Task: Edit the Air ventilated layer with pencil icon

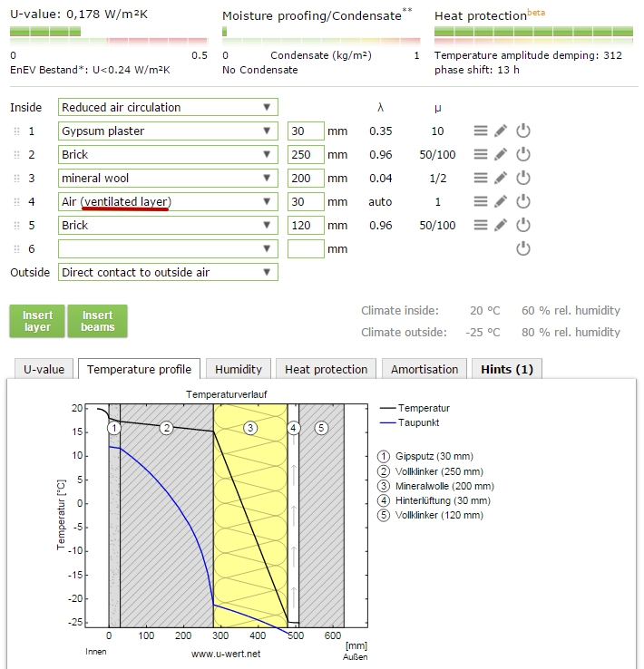Action: click(501, 201)
